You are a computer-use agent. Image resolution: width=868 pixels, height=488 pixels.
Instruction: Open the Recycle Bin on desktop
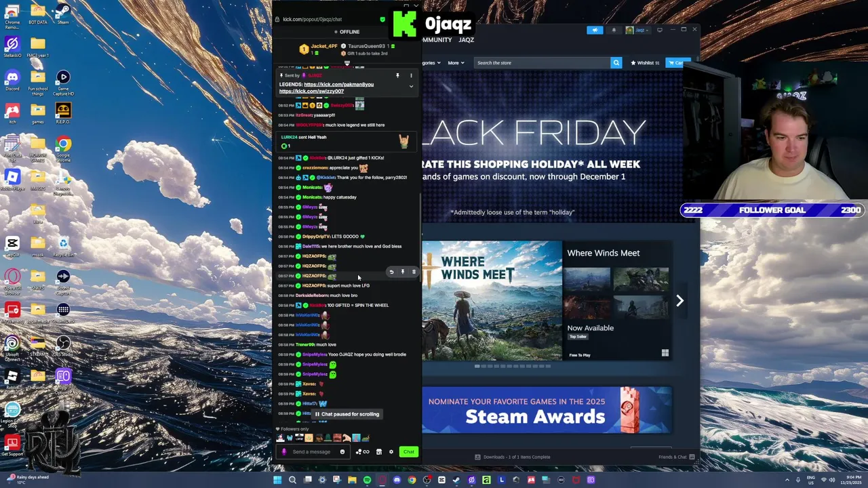63,247
